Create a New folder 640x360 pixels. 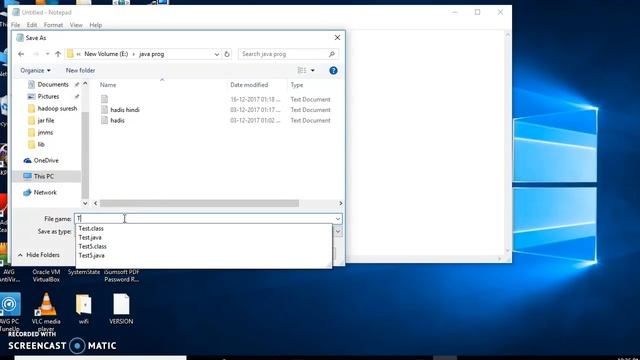click(80, 71)
